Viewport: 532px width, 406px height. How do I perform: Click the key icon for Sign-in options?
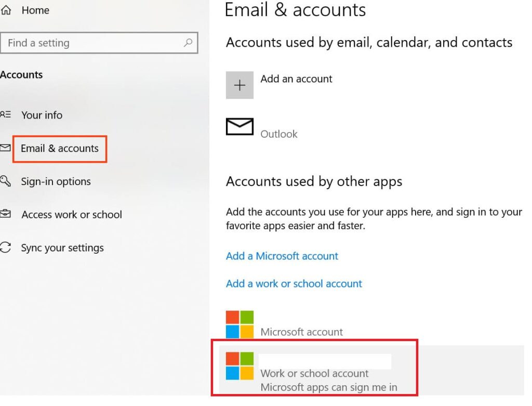tap(5, 181)
